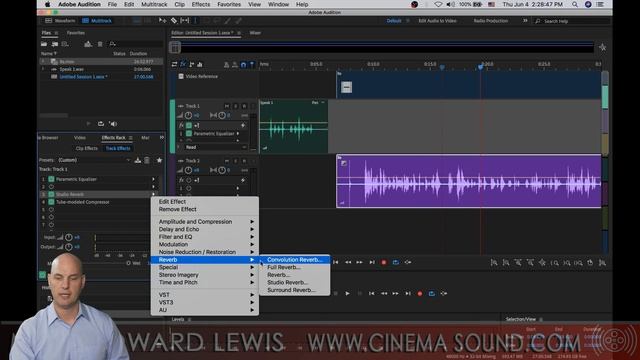Toggle Track 1 Solo button
This screenshot has width=640, height=360.
(x=236, y=106)
